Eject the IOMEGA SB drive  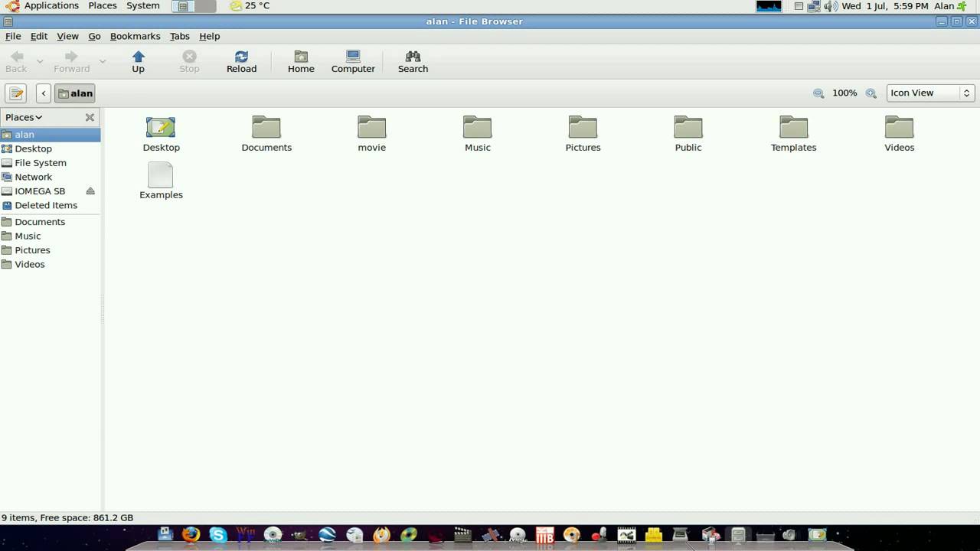click(90, 191)
